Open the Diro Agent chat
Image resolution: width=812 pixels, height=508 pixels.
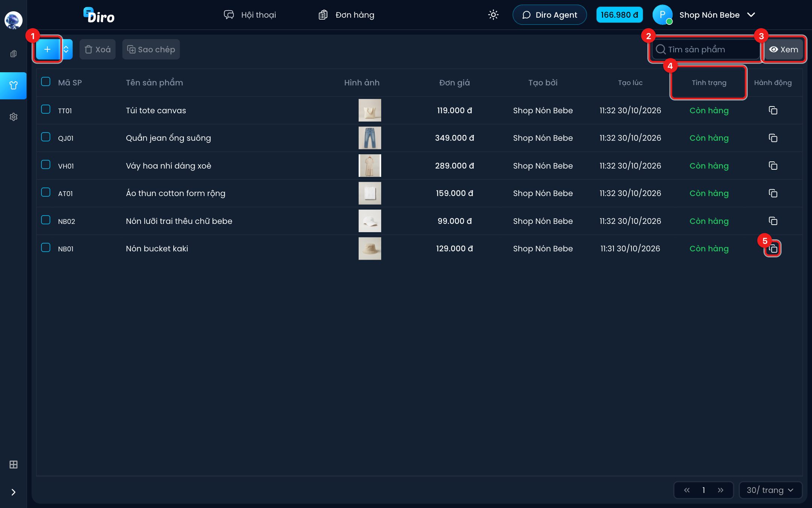click(x=550, y=15)
